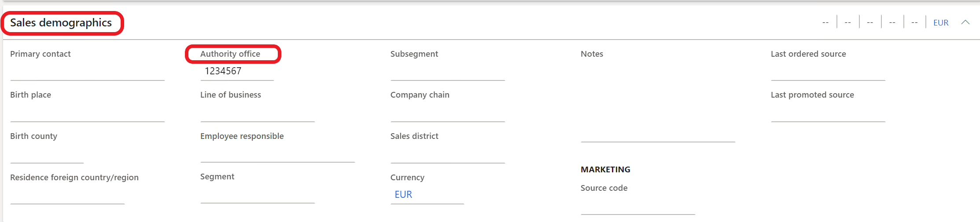Open the Line of business field
This screenshot has width=980, height=222.
pos(257,113)
